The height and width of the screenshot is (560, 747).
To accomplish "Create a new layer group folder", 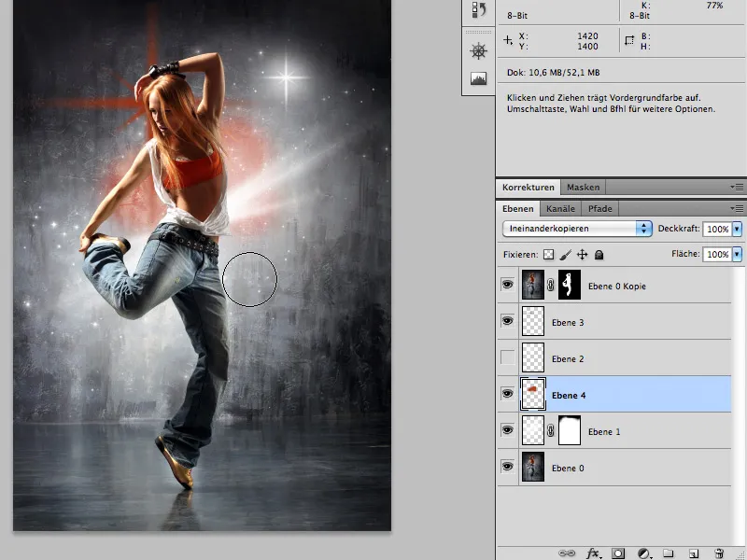I will [669, 553].
